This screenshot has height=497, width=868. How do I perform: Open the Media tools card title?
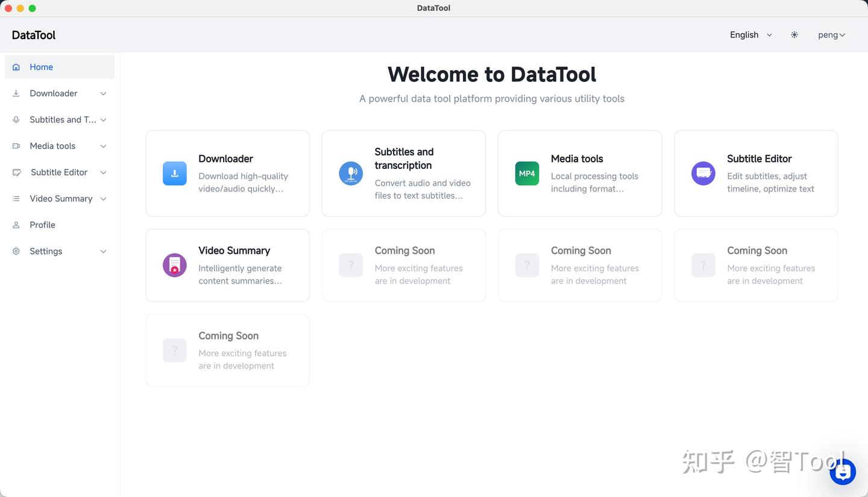coord(577,159)
